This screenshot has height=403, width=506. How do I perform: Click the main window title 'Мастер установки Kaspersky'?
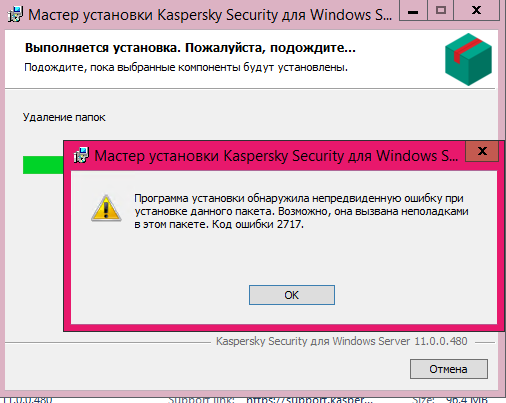[x=210, y=15]
